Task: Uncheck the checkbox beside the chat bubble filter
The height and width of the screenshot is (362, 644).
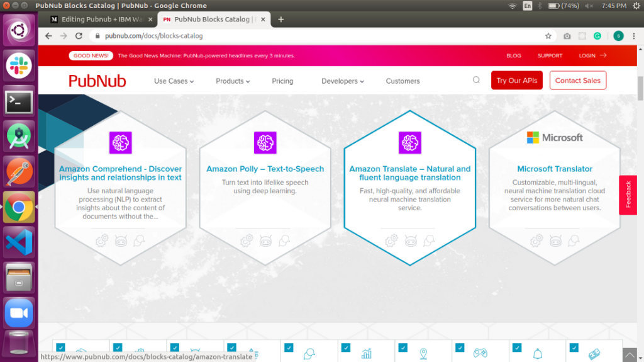Action: 289,348
